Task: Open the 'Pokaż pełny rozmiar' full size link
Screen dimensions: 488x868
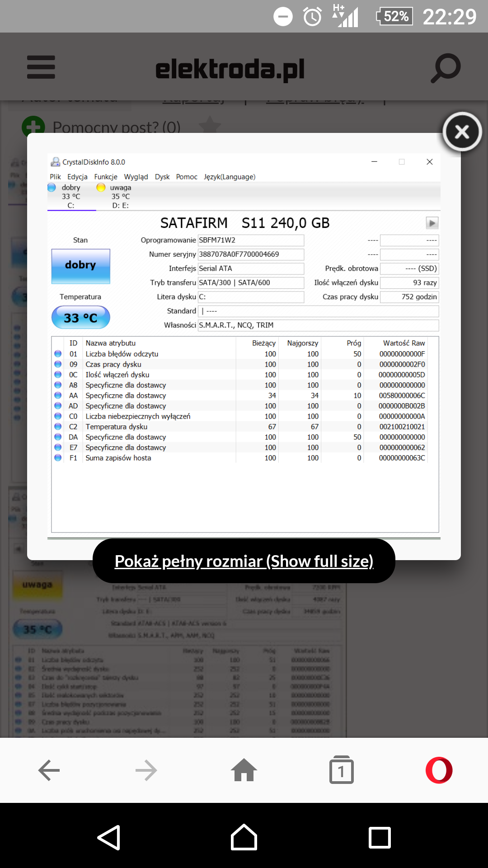Action: click(x=244, y=561)
